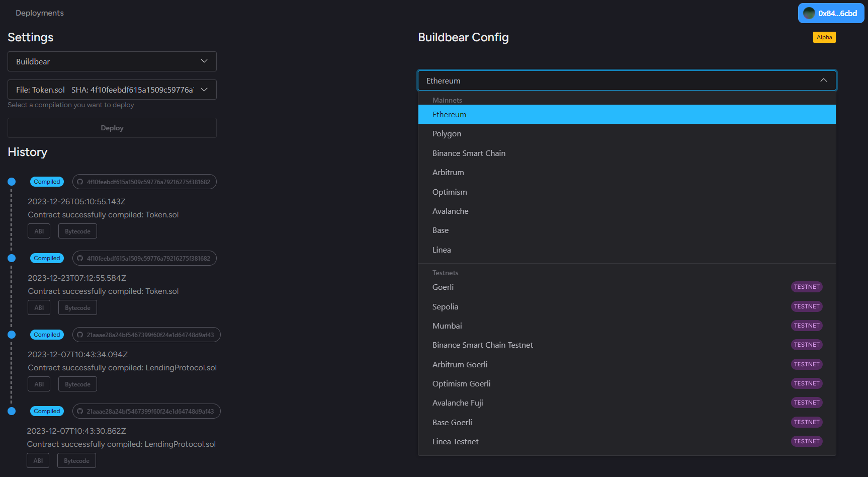
Task: Click the History heading
Action: pyautogui.click(x=28, y=152)
